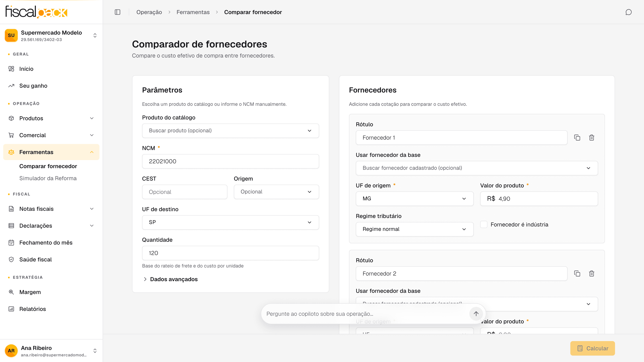Focus the Quantidade field showing 120
644x362 pixels.
[x=230, y=253]
